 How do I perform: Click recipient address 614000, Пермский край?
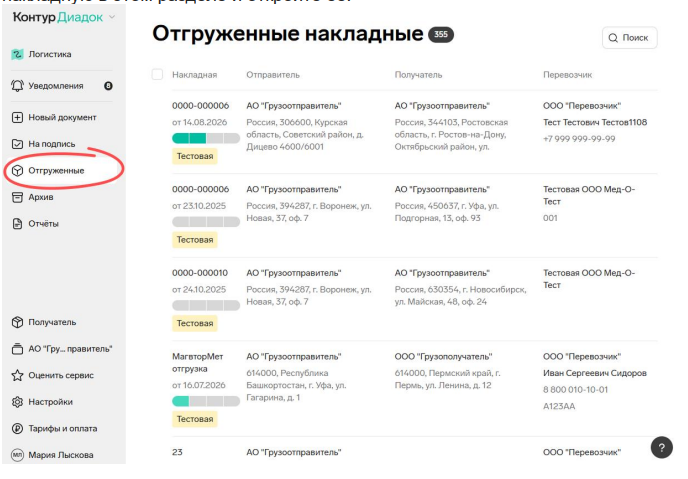point(448,379)
